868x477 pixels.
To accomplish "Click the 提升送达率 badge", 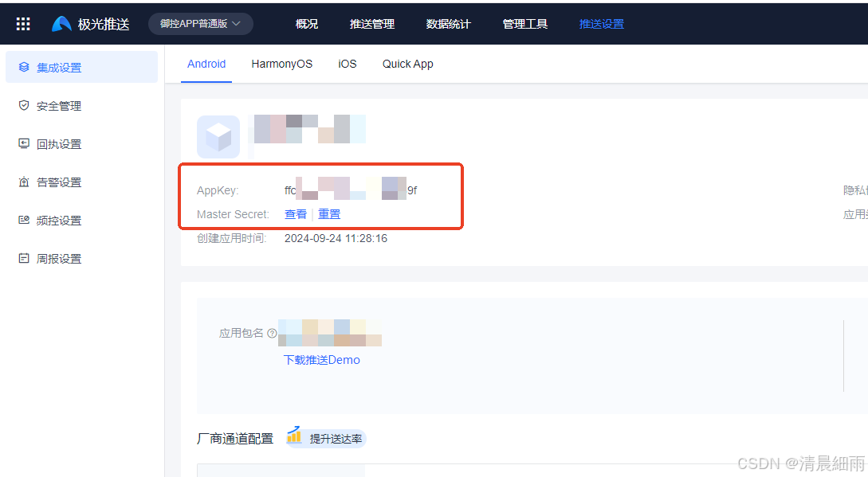I will (325, 438).
